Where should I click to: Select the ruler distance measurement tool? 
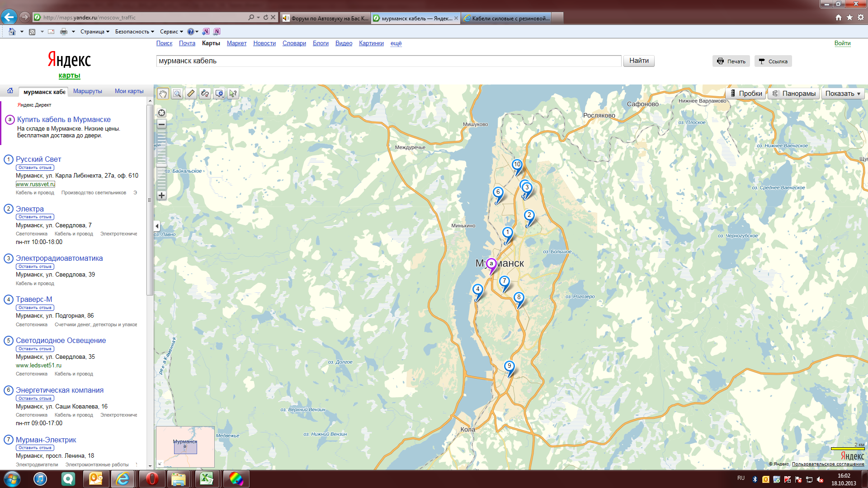pyautogui.click(x=191, y=94)
